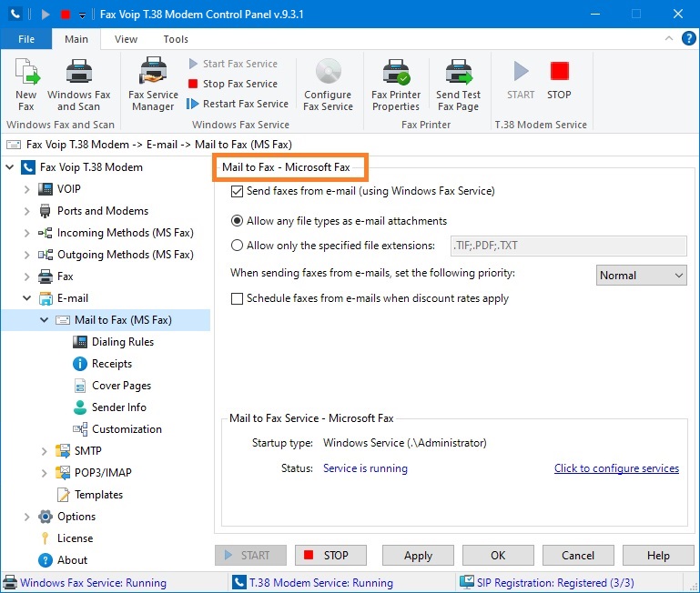Image resolution: width=700 pixels, height=593 pixels.
Task: Click the bottom START button
Action: click(x=250, y=556)
